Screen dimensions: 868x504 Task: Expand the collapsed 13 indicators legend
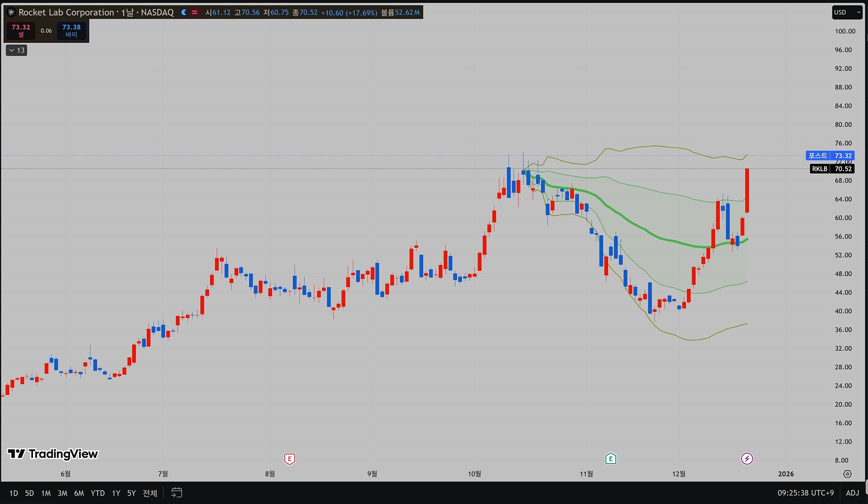coord(17,50)
